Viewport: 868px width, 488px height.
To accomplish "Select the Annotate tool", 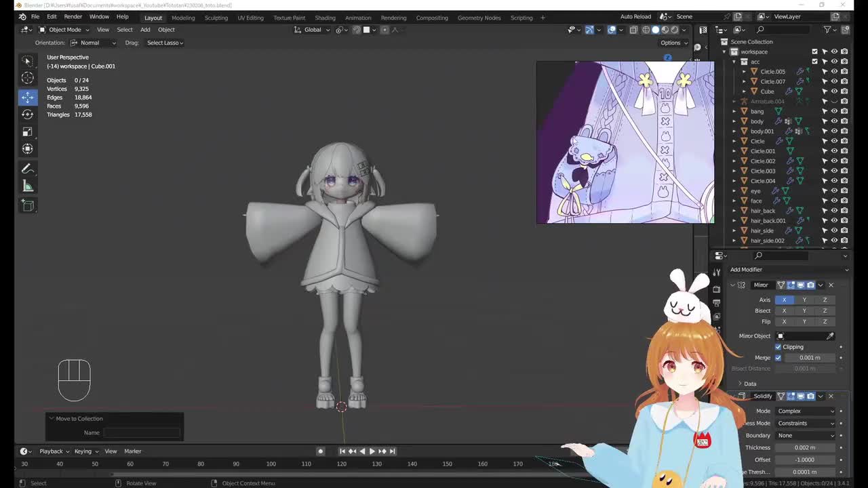I will 28,169.
